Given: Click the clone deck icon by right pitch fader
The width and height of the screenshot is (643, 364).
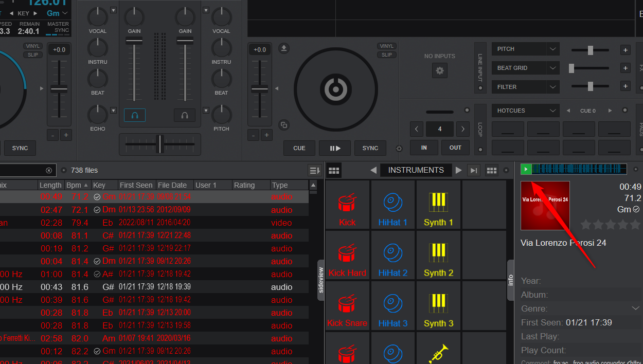Looking at the screenshot, I should [284, 125].
